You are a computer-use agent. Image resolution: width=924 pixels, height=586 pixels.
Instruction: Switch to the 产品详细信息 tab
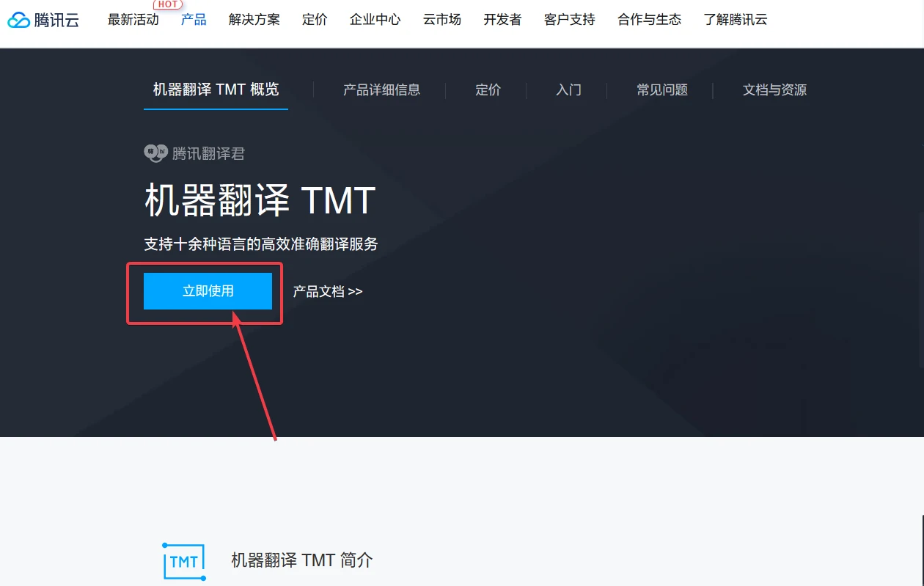point(381,89)
